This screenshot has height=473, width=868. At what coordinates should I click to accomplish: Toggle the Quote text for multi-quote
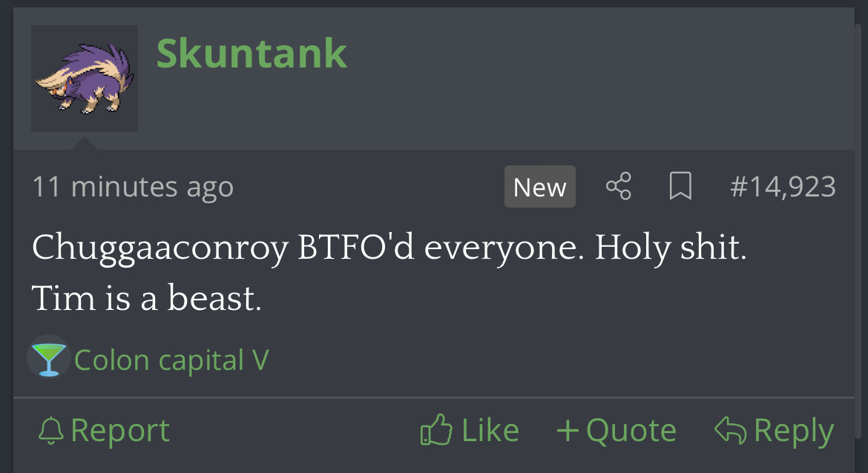click(x=631, y=431)
